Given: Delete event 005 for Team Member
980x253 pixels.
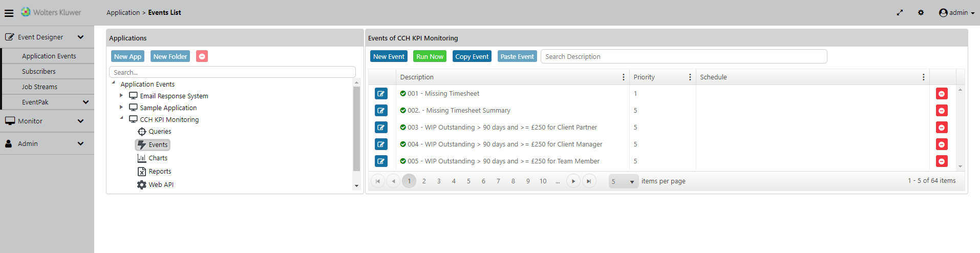Looking at the screenshot, I should 942,161.
